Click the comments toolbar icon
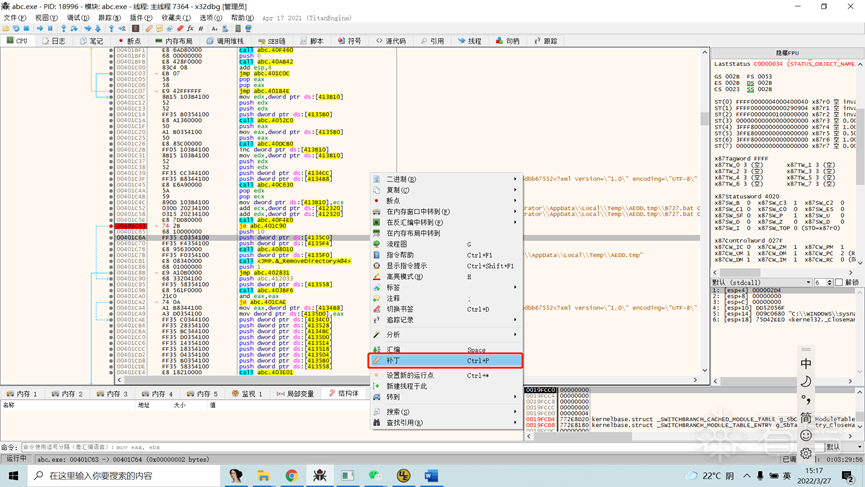This screenshot has width=865, height=487. pyautogui.click(x=159, y=28)
